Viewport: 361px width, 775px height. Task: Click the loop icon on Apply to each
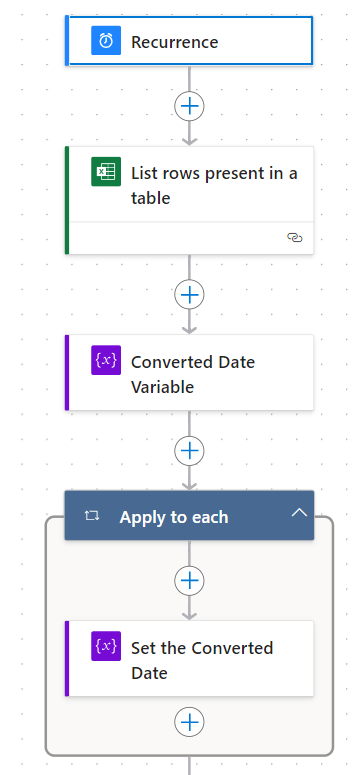click(x=92, y=516)
